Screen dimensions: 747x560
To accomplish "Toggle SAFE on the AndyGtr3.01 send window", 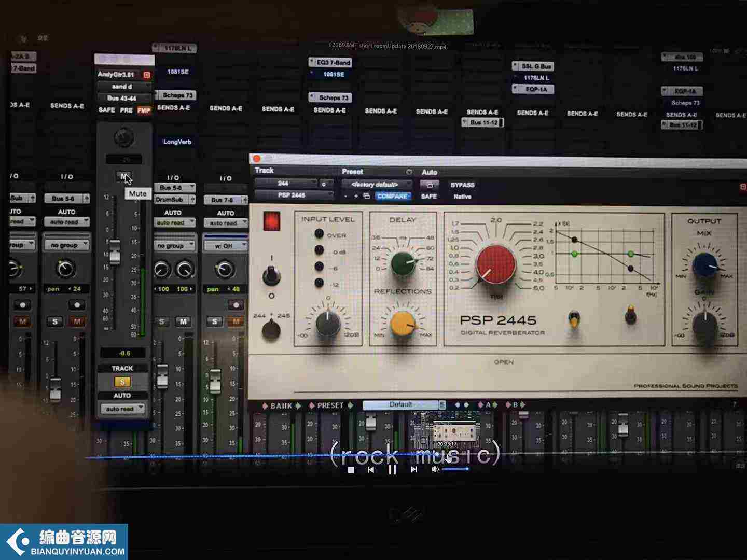I will pos(106,110).
